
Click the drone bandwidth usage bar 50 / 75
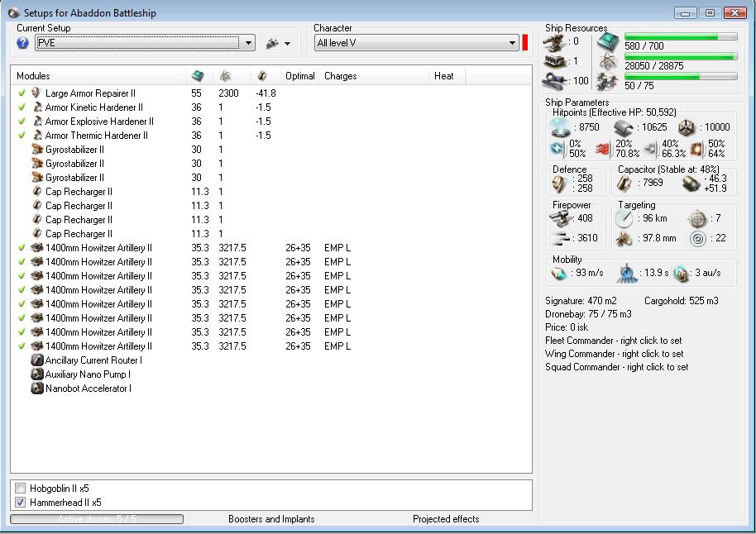(681, 76)
